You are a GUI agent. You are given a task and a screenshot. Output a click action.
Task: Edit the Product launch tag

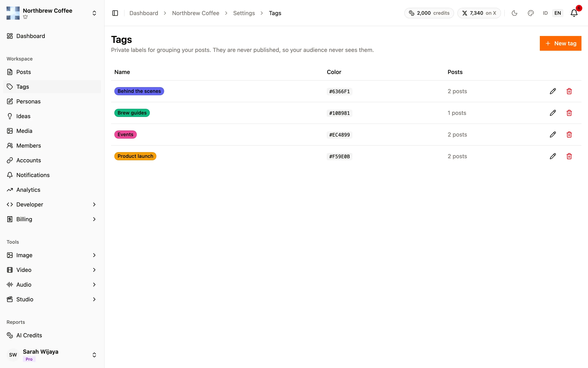[x=553, y=156]
